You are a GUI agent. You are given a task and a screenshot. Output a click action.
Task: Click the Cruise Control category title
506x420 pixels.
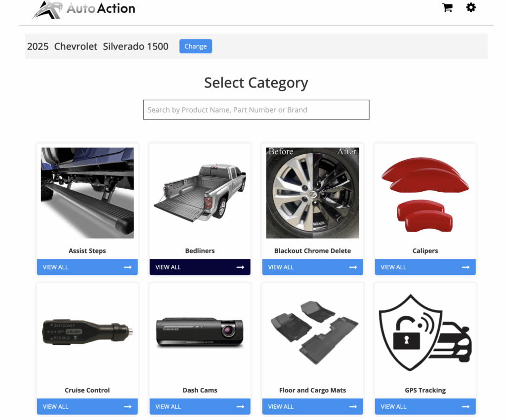[87, 390]
